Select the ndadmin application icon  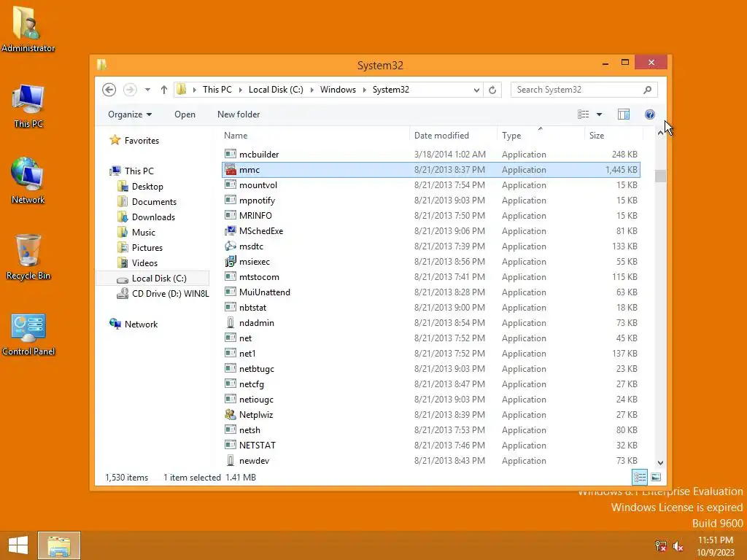tap(231, 322)
